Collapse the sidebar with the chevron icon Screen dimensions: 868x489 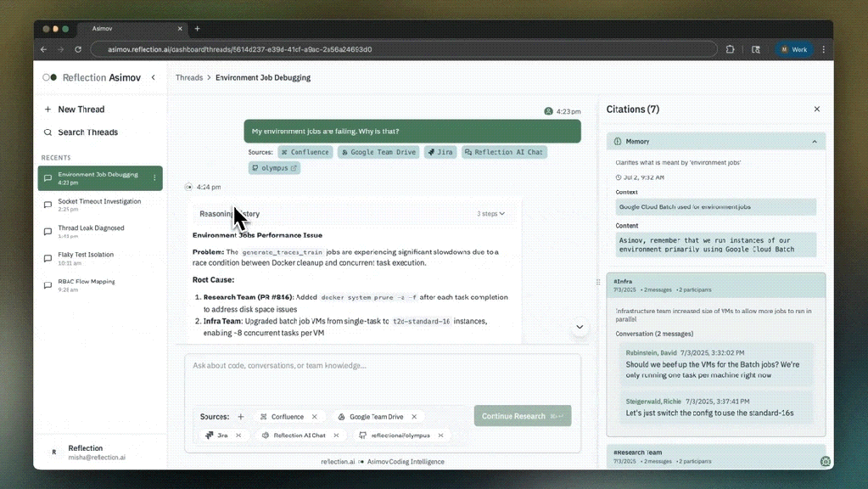154,77
